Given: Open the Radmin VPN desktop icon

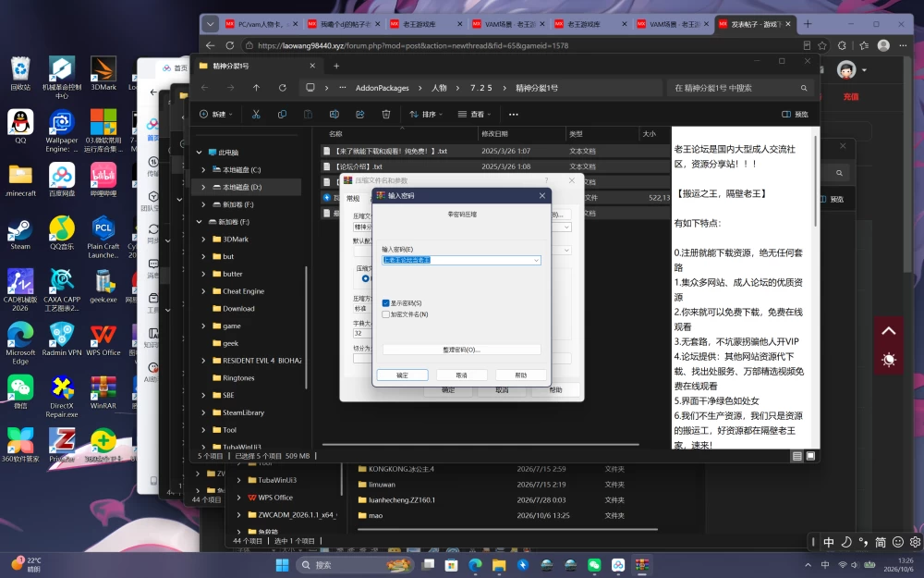Looking at the screenshot, I should click(62, 339).
